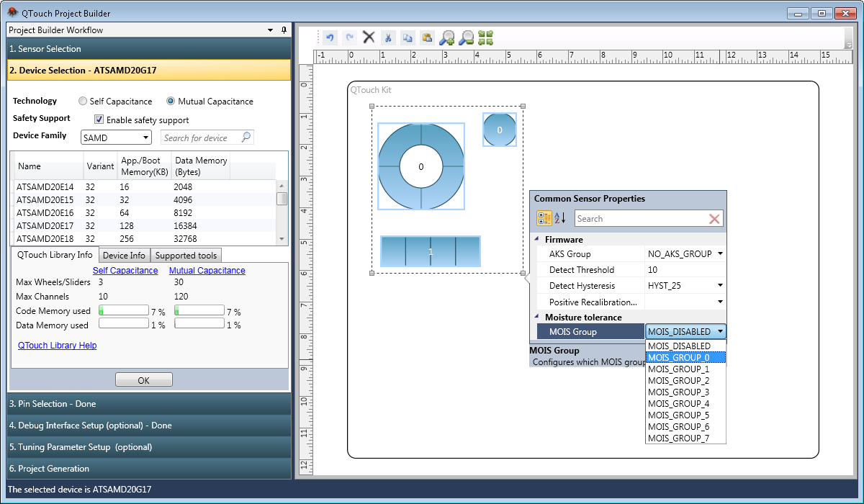This screenshot has height=504, width=864.
Task: Sort the sensor properties alphabetically
Action: pos(560,218)
